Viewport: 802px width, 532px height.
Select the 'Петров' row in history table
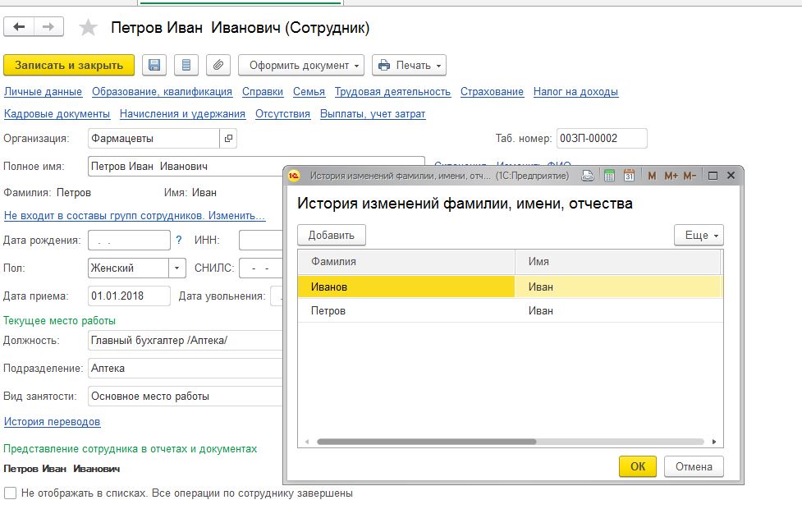pos(328,311)
